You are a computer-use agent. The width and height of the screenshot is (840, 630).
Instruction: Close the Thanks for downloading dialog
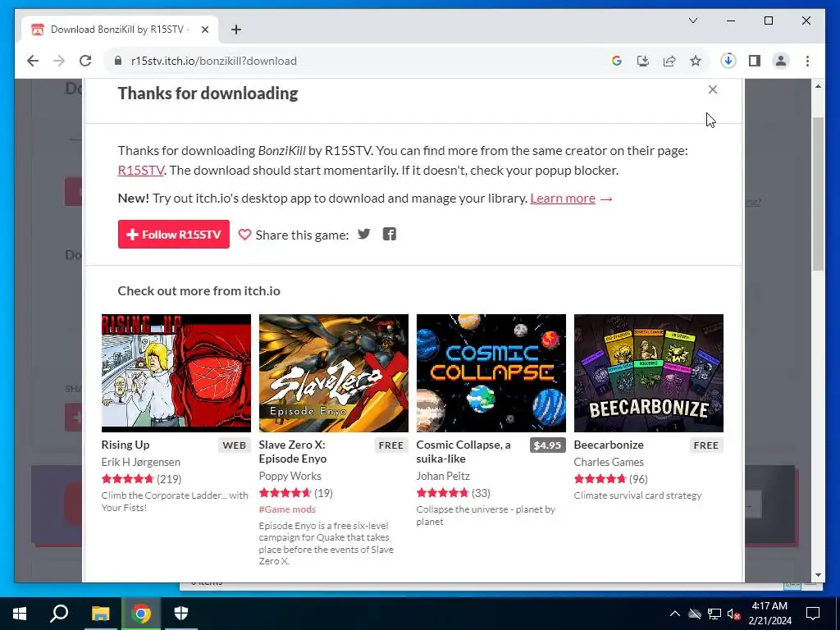pyautogui.click(x=713, y=89)
